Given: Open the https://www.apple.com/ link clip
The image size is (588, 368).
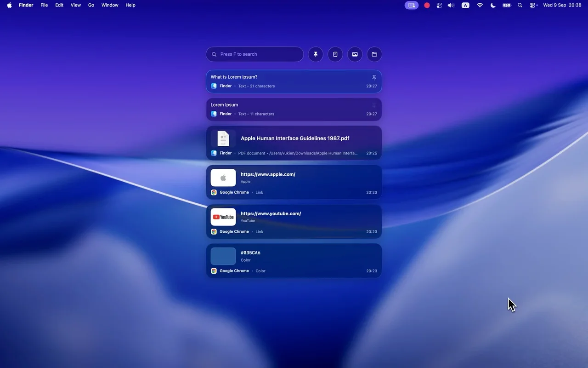Looking at the screenshot, I should [294, 182].
